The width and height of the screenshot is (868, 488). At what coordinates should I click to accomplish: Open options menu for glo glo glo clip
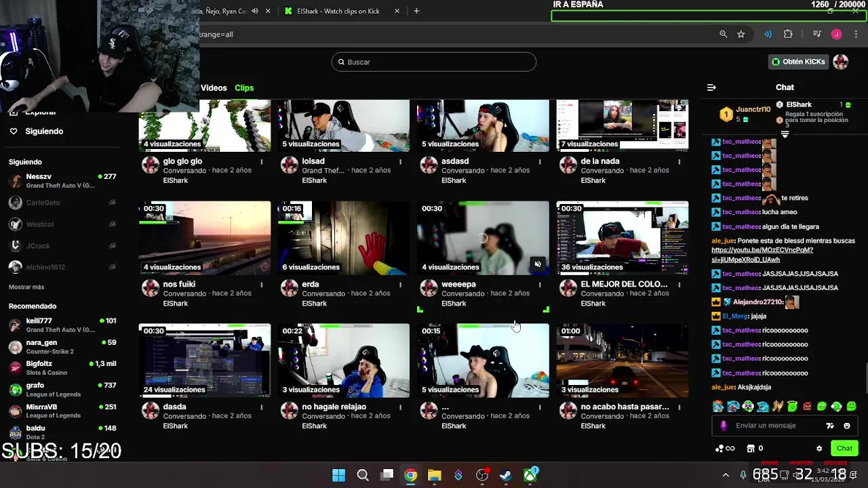(261, 161)
